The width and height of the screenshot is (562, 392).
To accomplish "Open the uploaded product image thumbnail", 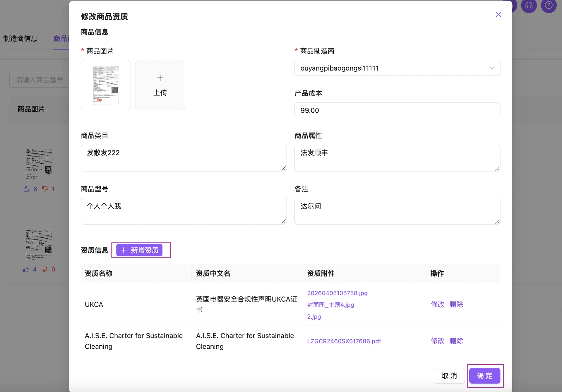I will (106, 85).
